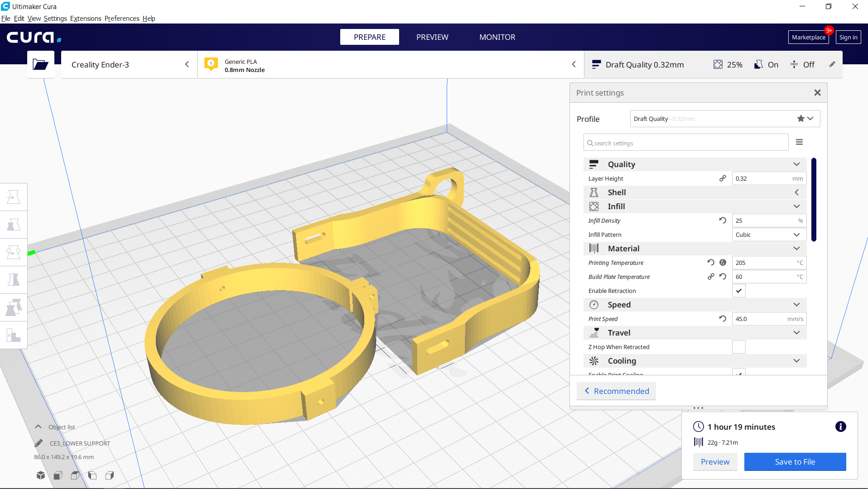Show print time details info icon
Screen dimensions: 868x489
click(x=840, y=427)
